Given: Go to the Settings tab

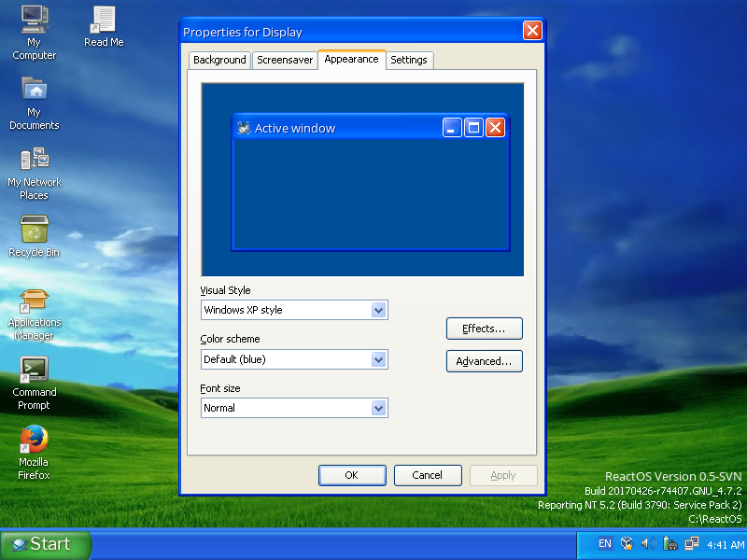Looking at the screenshot, I should point(409,60).
